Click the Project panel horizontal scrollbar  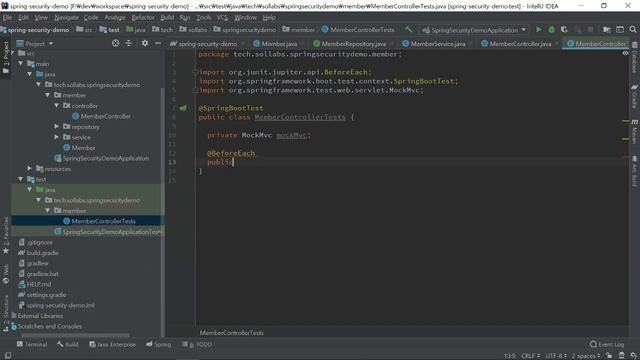(x=76, y=335)
